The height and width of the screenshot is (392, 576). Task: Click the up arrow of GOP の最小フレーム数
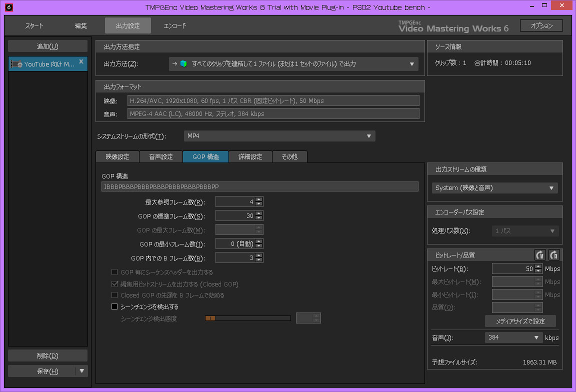click(x=259, y=241)
